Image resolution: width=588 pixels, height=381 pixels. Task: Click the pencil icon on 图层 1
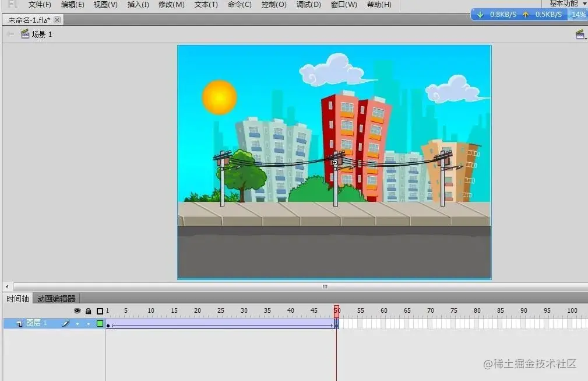click(x=66, y=323)
